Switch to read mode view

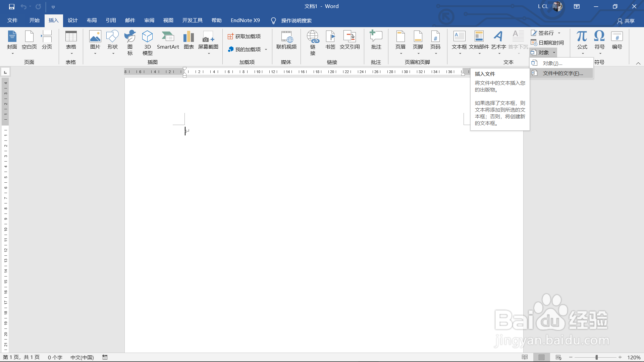click(525, 357)
